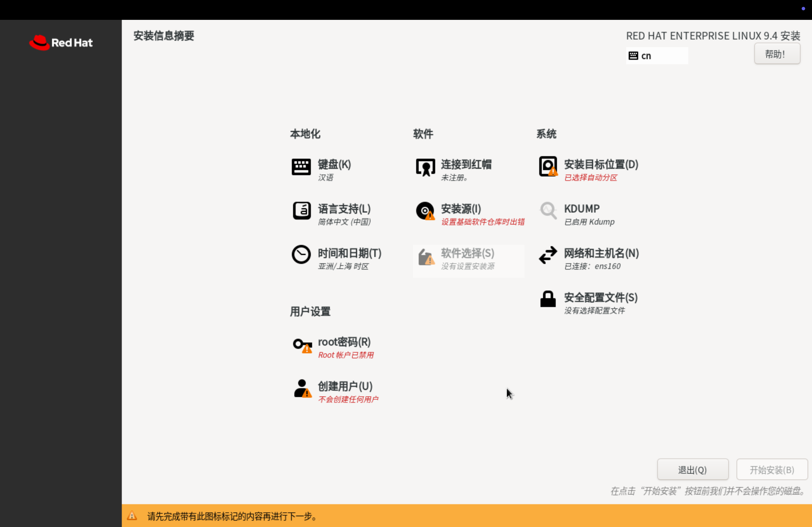Open Network and Hostname (网络和主机名) arrows icon
This screenshot has height=527, width=812.
(548, 255)
